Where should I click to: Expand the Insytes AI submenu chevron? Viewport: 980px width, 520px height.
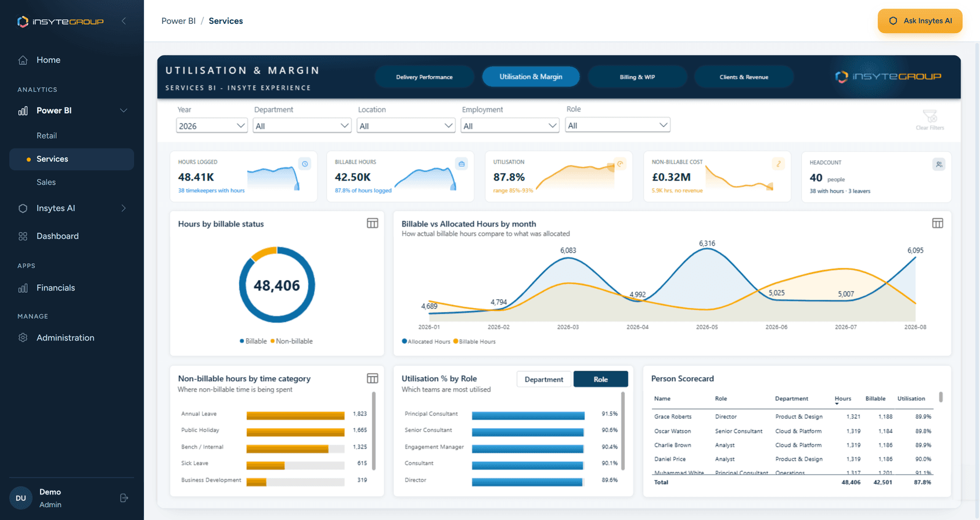tap(124, 208)
